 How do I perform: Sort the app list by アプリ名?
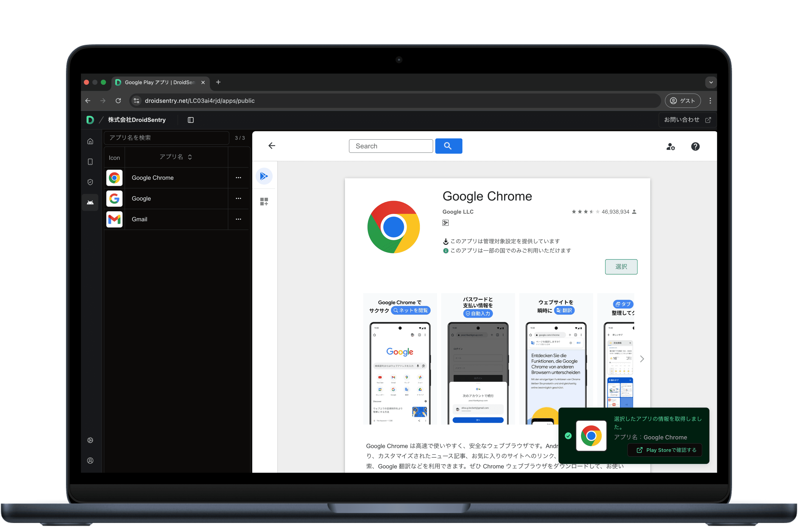(190, 157)
